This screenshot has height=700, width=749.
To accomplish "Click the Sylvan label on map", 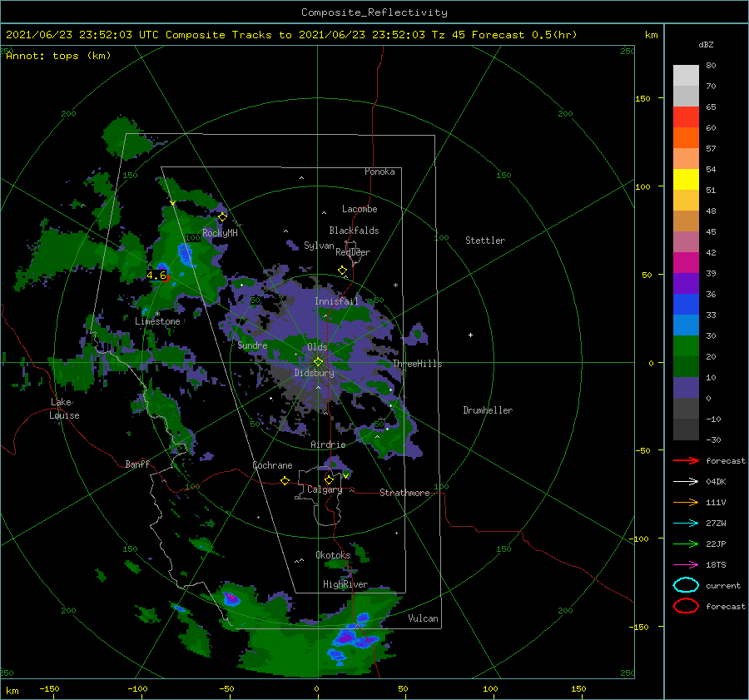I will tap(319, 246).
